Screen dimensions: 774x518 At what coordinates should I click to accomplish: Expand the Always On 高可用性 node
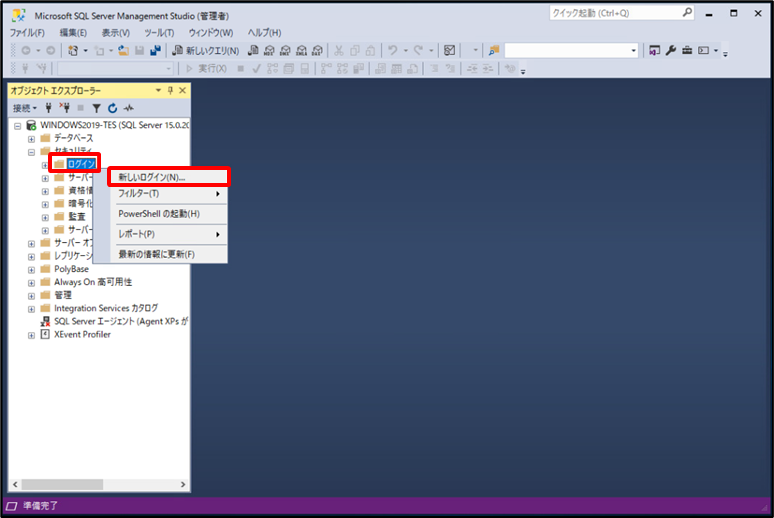pos(31,283)
